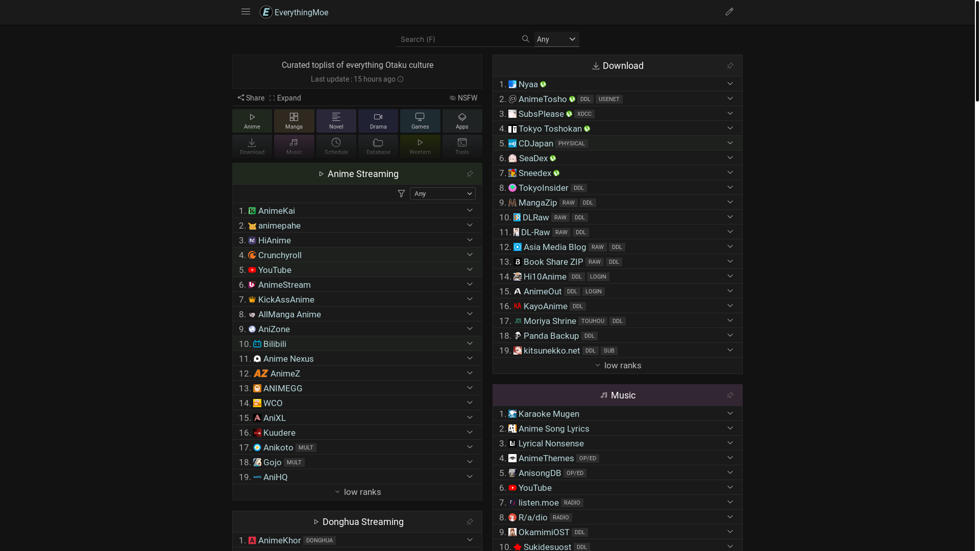Image resolution: width=980 pixels, height=551 pixels.
Task: Select the Download category tab
Action: click(x=252, y=146)
